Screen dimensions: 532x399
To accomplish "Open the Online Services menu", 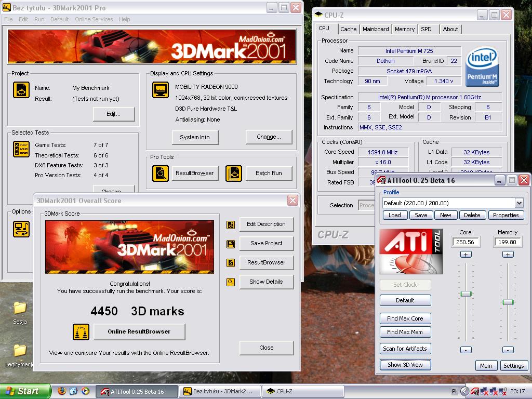I will (x=94, y=19).
